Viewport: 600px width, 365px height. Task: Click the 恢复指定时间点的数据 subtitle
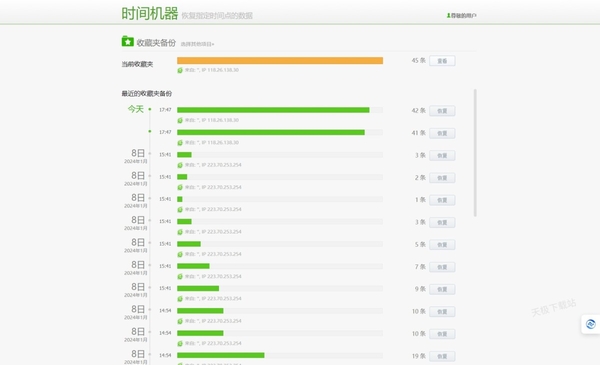[x=217, y=16]
